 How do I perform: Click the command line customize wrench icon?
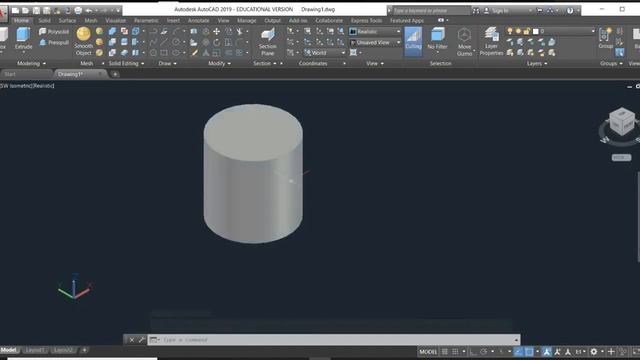coord(142,340)
